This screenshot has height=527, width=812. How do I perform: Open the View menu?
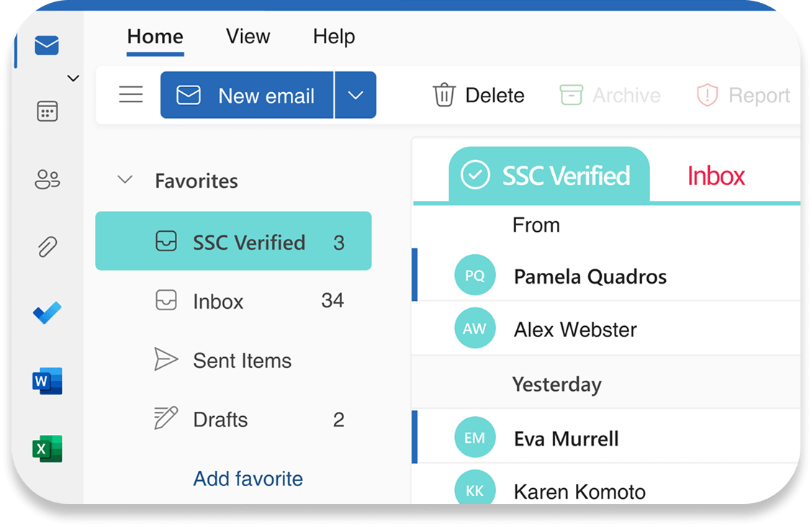[248, 36]
